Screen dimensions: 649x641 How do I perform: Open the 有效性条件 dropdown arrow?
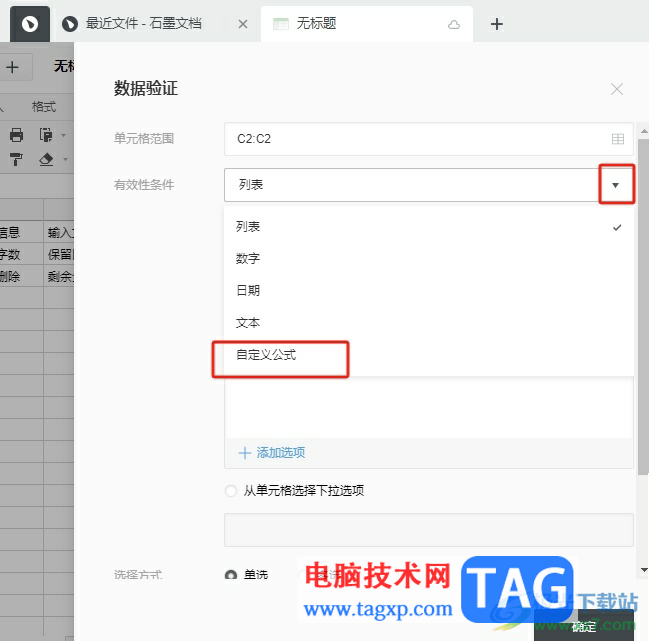click(x=616, y=185)
